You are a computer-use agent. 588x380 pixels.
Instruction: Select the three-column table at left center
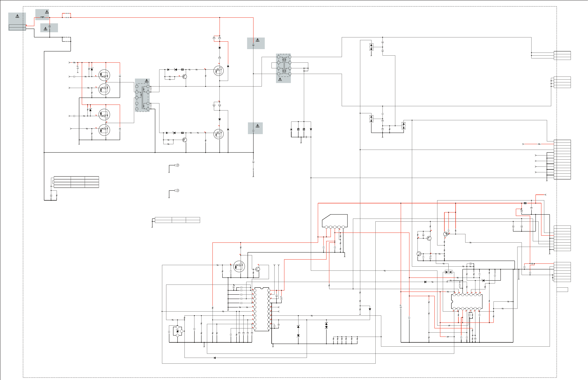(x=76, y=182)
